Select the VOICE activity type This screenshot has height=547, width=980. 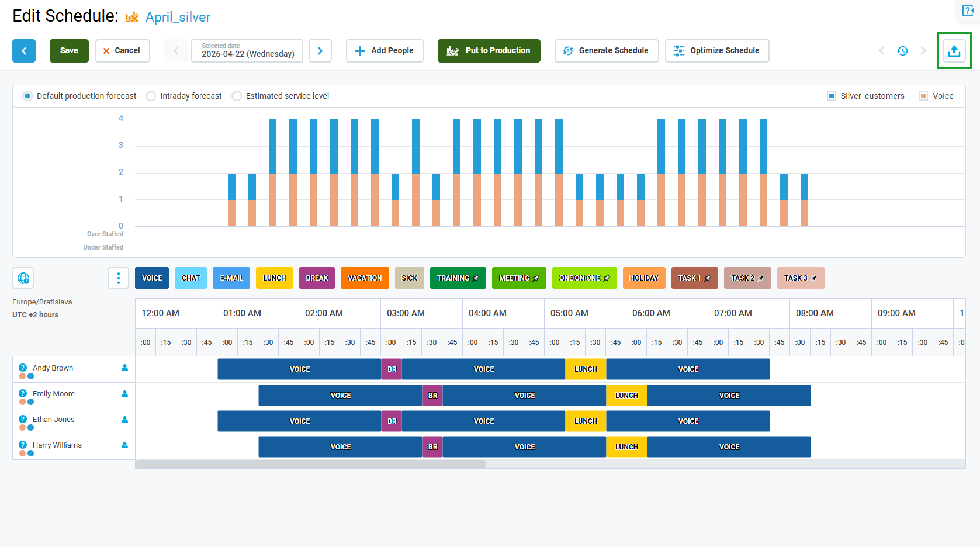pos(152,278)
